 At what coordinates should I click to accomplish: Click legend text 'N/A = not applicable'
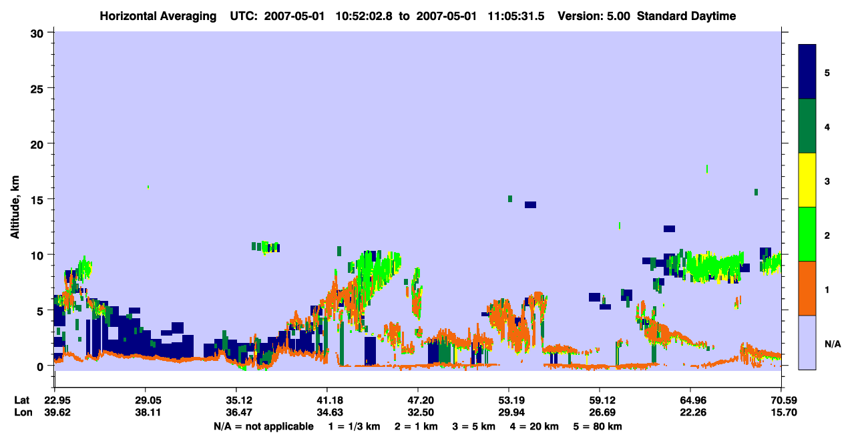[263, 426]
